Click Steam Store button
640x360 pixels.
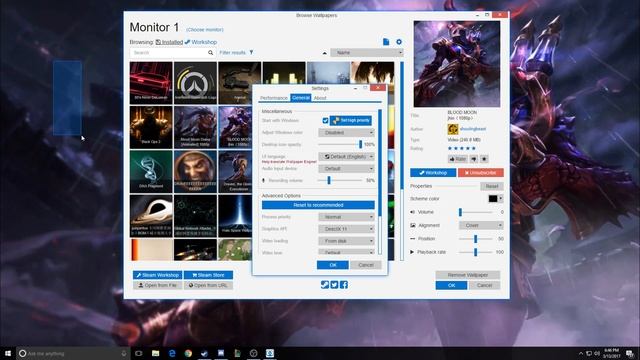pyautogui.click(x=208, y=275)
